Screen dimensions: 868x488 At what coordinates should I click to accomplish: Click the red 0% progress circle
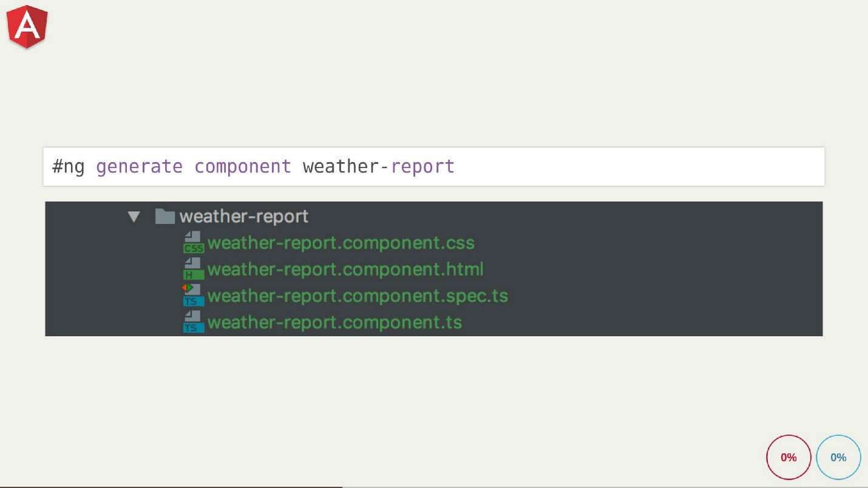pyautogui.click(x=788, y=457)
